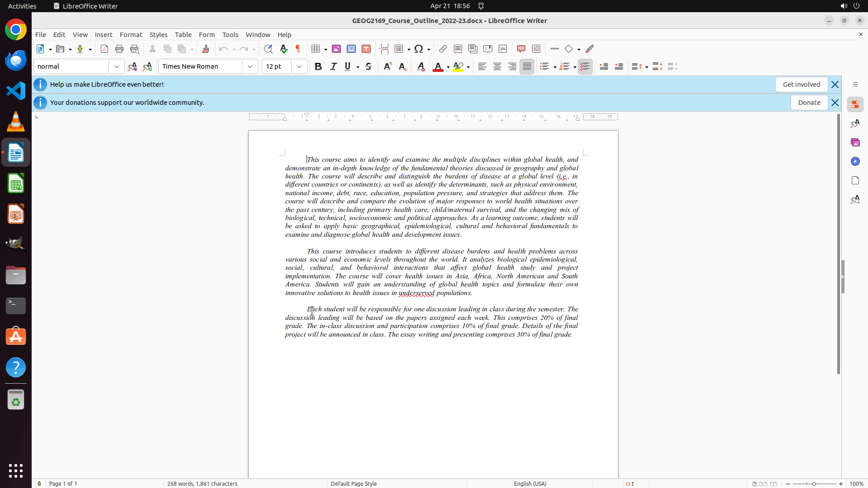Toggle Italic formatting
Screen dimensions: 868x488
[333, 66]
